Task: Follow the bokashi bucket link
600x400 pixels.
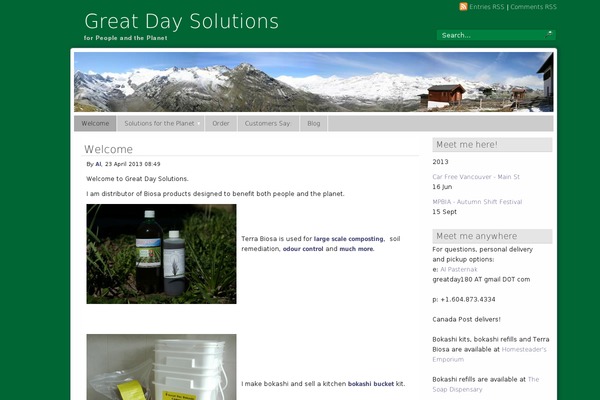Action: [x=370, y=384]
